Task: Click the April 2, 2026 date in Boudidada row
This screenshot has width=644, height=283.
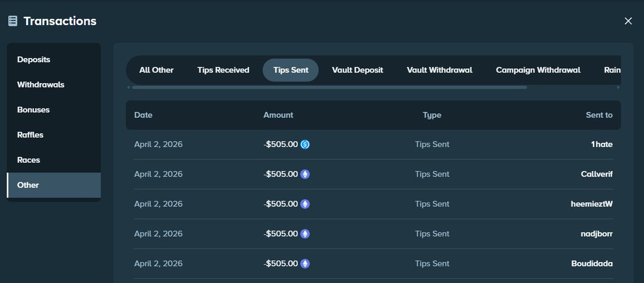Action: [x=158, y=264]
